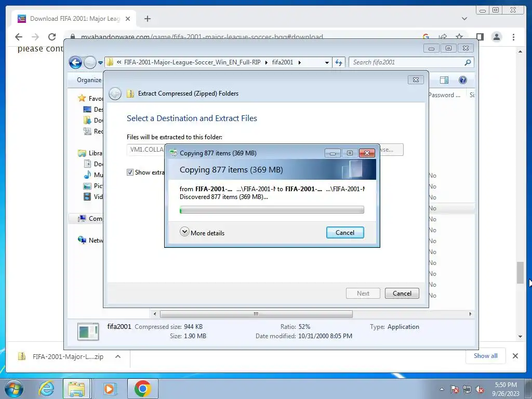Viewport: 532px width, 399px height.
Task: Switch to Chrome taskbar icon
Action: (x=142, y=389)
